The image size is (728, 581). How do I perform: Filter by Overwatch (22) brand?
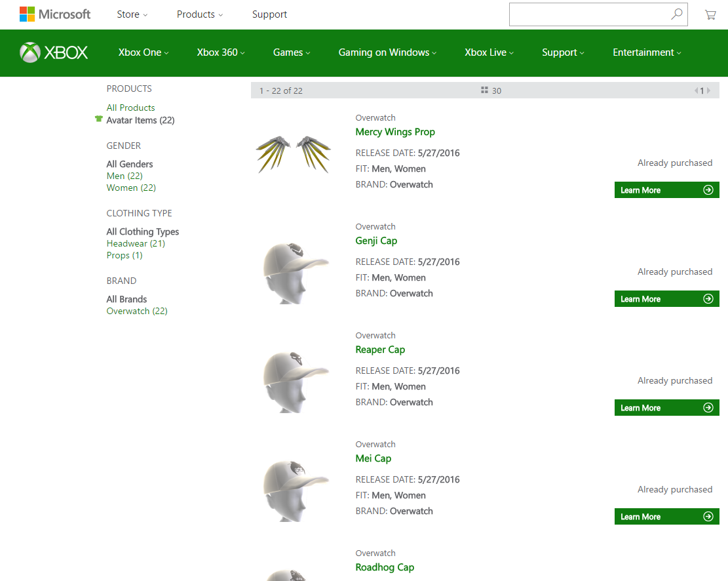137,311
